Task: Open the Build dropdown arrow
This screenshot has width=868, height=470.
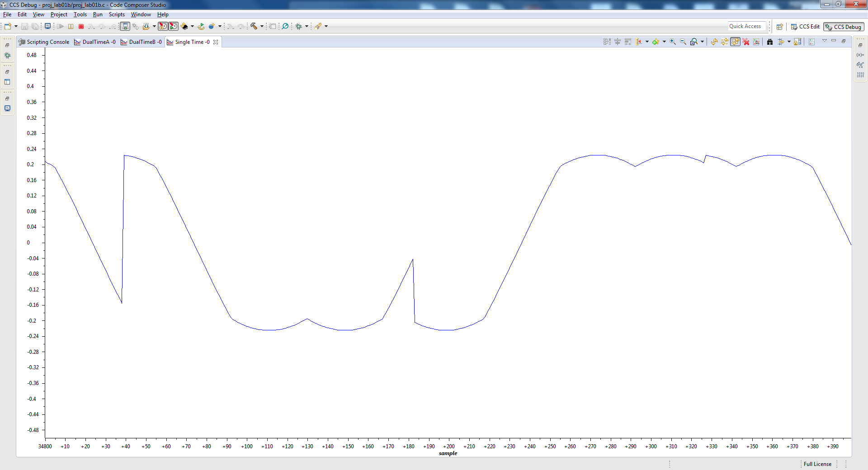Action: coord(262,26)
